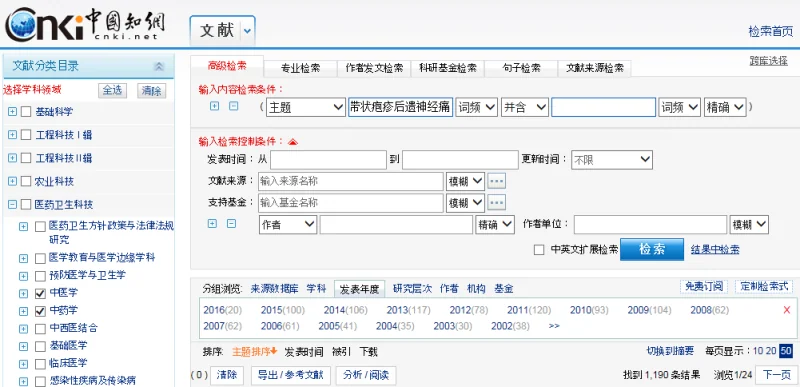This screenshot has height=387, width=800.
Task: Open 作者 field type dropdown
Action: point(288,224)
